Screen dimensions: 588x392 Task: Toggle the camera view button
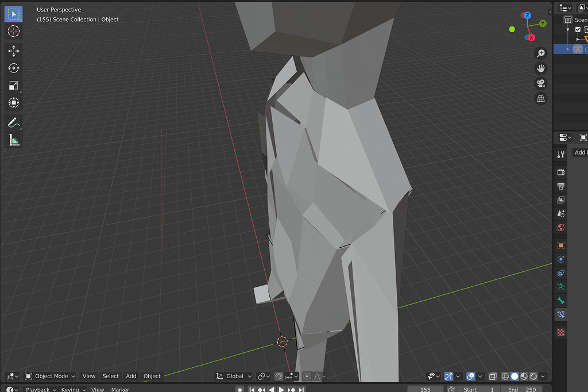point(540,83)
